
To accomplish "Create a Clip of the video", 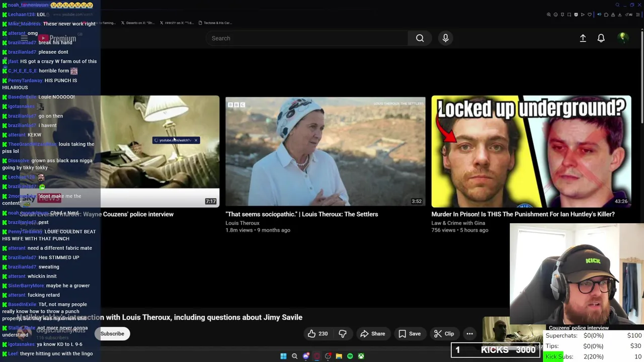I will [444, 334].
